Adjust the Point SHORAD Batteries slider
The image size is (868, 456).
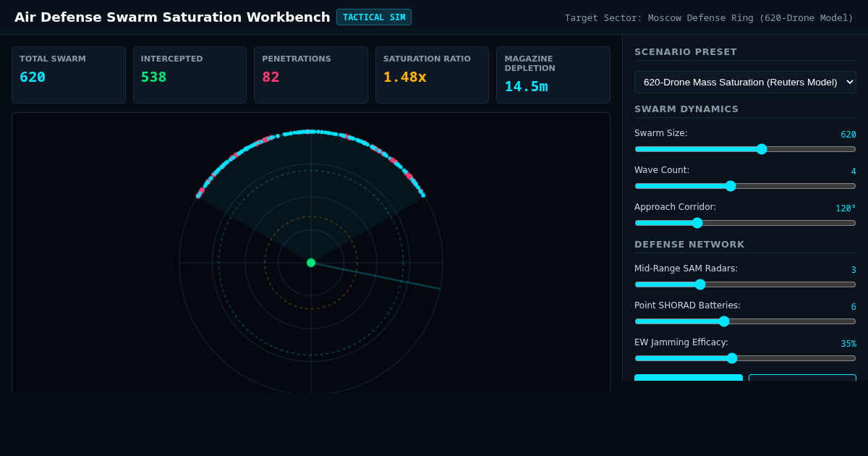coord(745,321)
